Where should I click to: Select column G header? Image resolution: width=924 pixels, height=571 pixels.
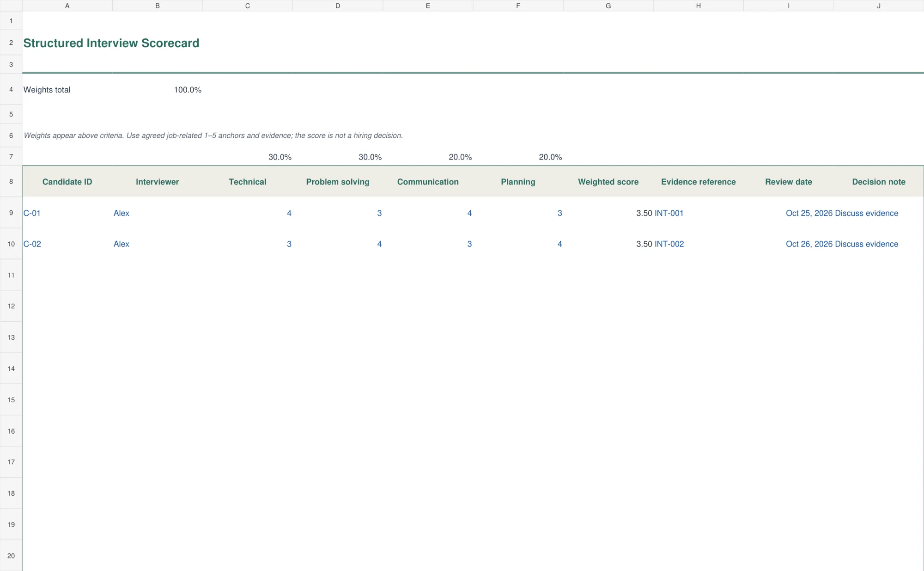pyautogui.click(x=608, y=6)
